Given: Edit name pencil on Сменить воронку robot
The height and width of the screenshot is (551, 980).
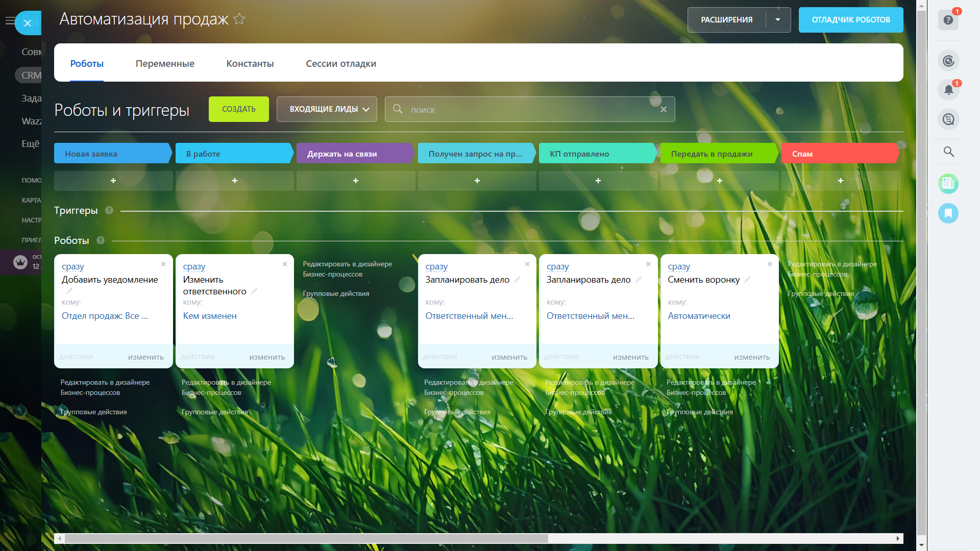Looking at the screenshot, I should coord(747,280).
